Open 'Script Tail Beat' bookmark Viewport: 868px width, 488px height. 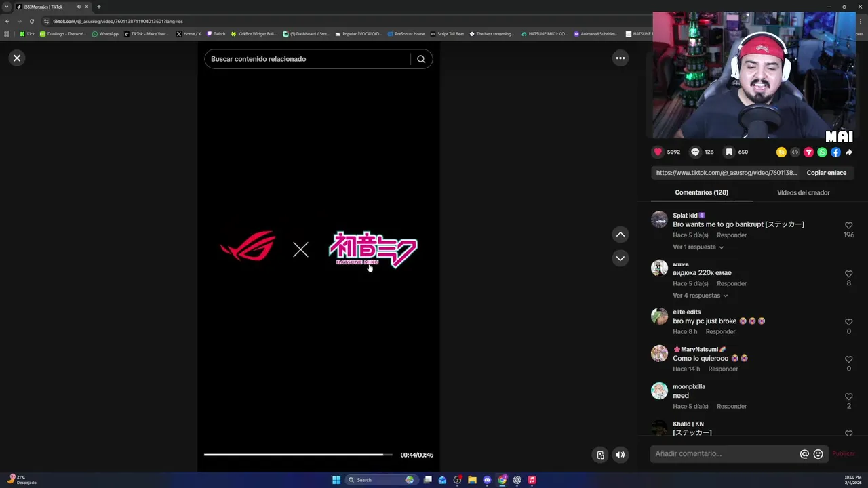[447, 33]
